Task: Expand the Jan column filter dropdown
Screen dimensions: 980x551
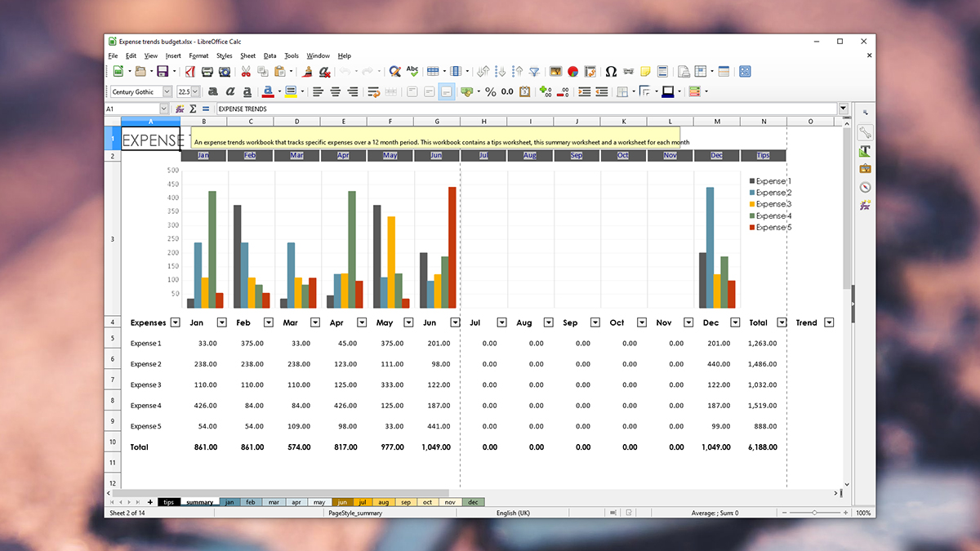Action: 221,322
